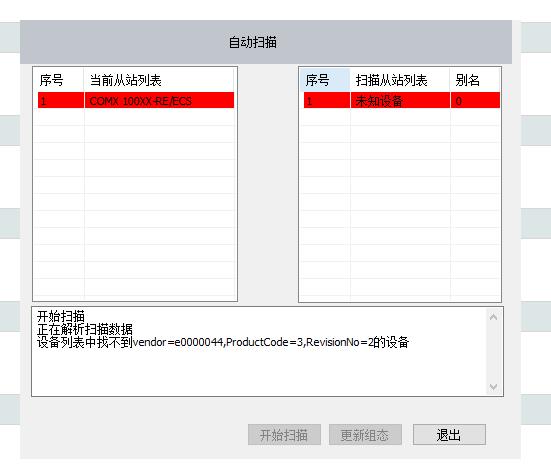Click the 开始扫描 line in the log

click(61, 316)
